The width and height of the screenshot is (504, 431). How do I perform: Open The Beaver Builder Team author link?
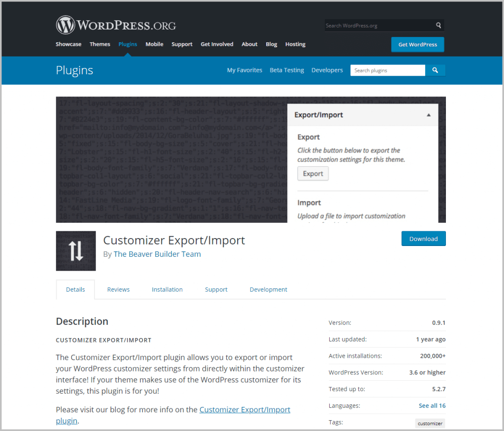click(x=157, y=254)
